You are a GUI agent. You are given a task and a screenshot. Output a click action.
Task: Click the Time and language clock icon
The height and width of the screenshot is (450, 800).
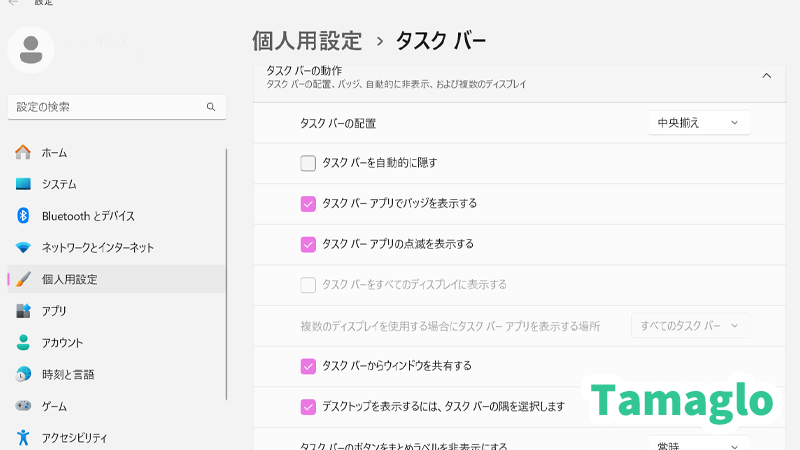23,374
